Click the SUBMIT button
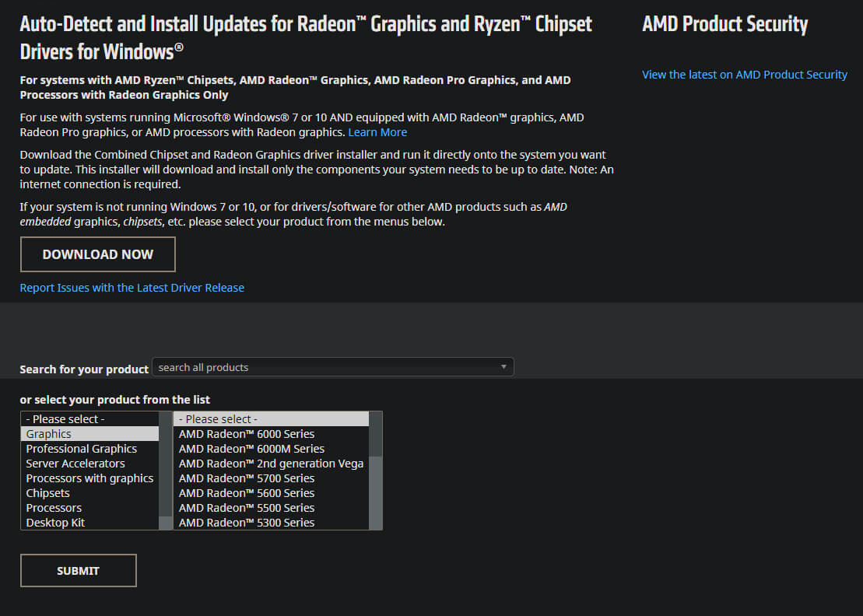The height and width of the screenshot is (616, 863). 78,570
